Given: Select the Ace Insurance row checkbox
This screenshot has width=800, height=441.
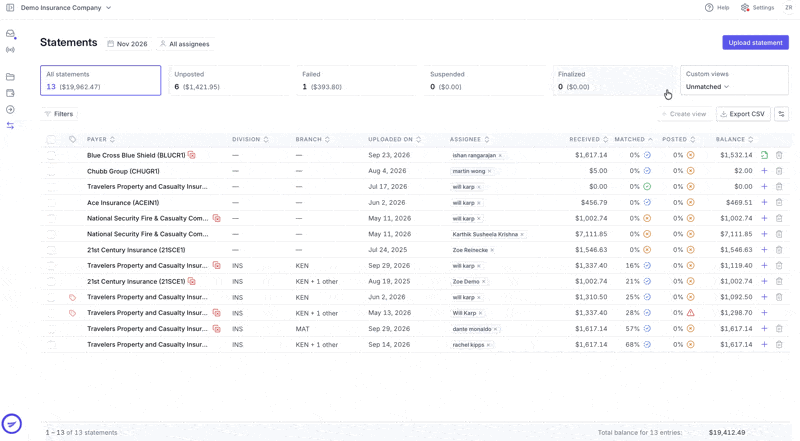Looking at the screenshot, I should point(51,203).
